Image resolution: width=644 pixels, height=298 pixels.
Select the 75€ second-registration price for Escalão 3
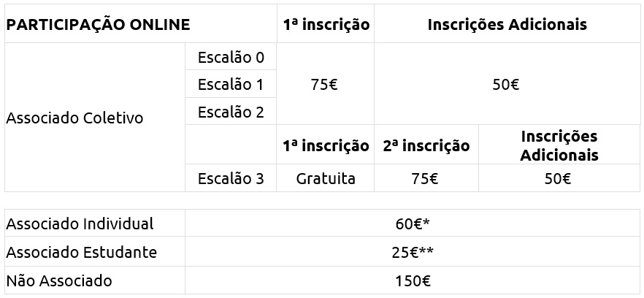pos(426,178)
